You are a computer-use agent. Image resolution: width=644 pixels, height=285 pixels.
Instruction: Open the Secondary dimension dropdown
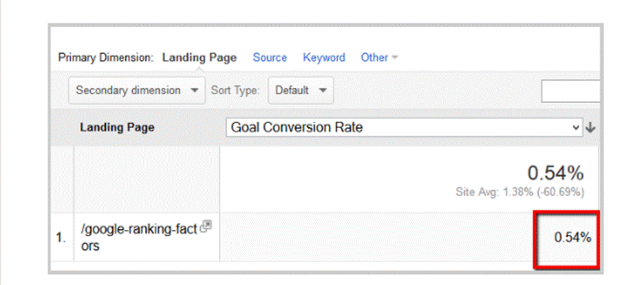point(136,90)
